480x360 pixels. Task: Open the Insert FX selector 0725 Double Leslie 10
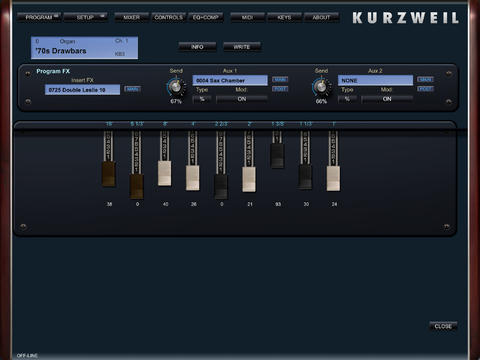pyautogui.click(x=82, y=90)
